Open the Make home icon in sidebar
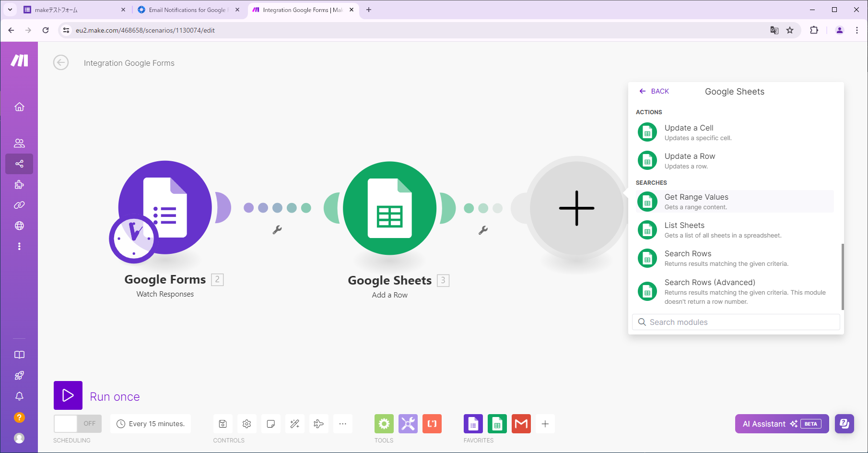Image resolution: width=868 pixels, height=453 pixels. click(x=19, y=107)
